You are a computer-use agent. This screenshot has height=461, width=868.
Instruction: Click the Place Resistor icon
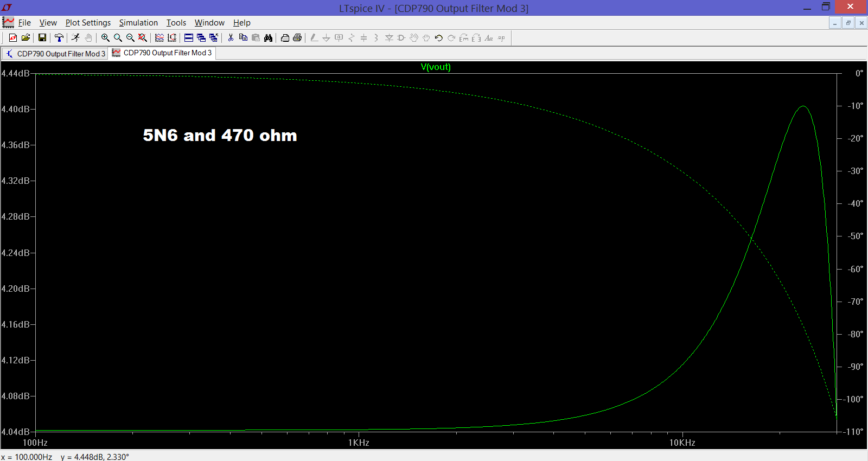coord(351,37)
